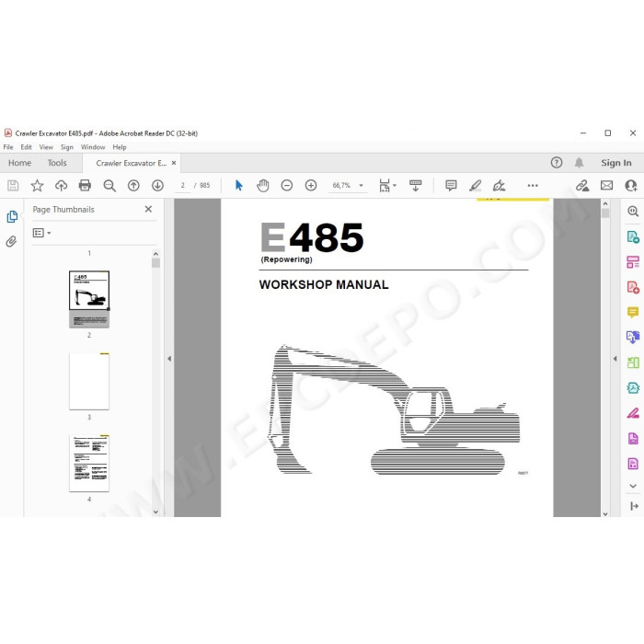Open the search tool in right pane
This screenshot has height=644, width=644.
pos(633,212)
